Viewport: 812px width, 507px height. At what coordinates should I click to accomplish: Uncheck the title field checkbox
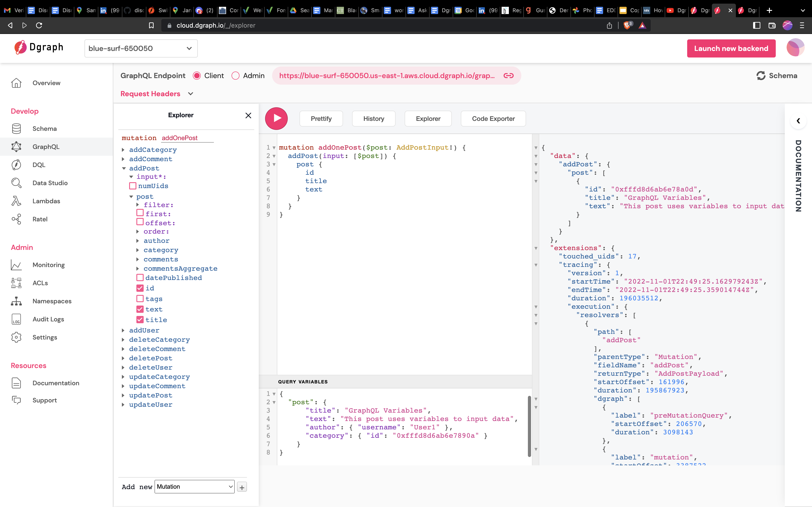140,320
